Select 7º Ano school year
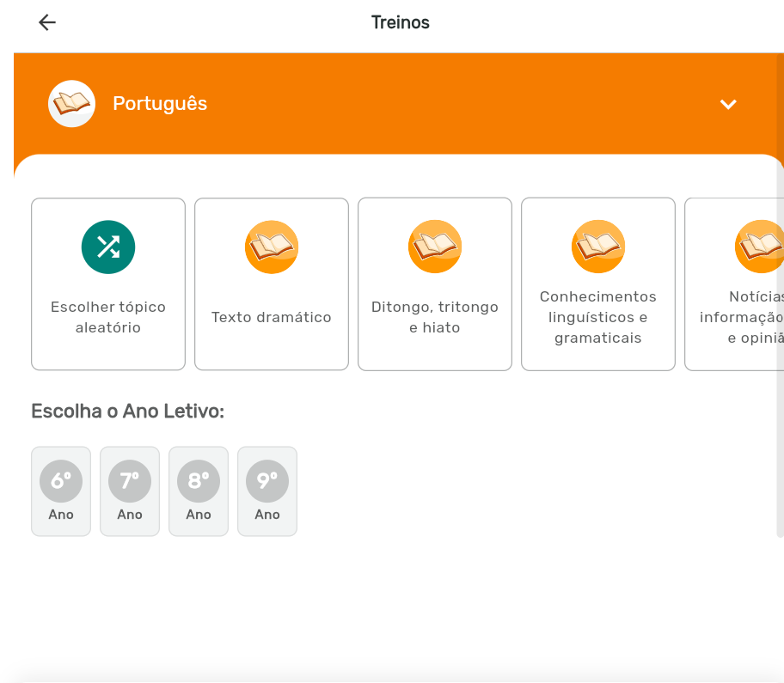This screenshot has width=784, height=683. point(130,491)
